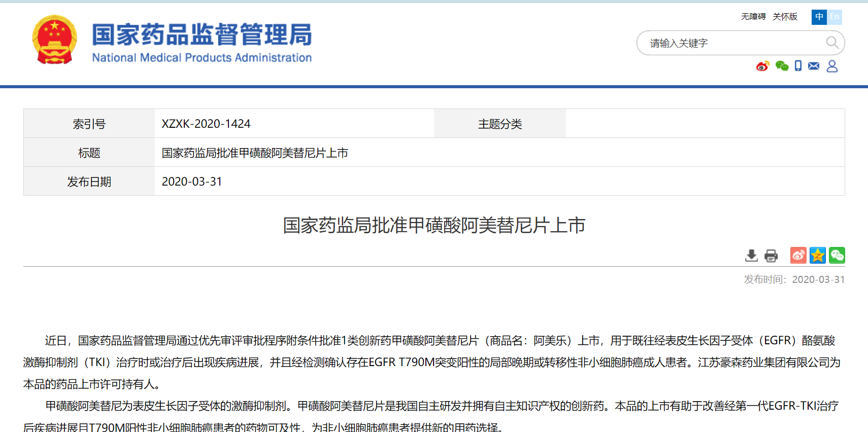This screenshot has width=868, height=432.
Task: Print the article with the printer icon
Action: point(771,256)
